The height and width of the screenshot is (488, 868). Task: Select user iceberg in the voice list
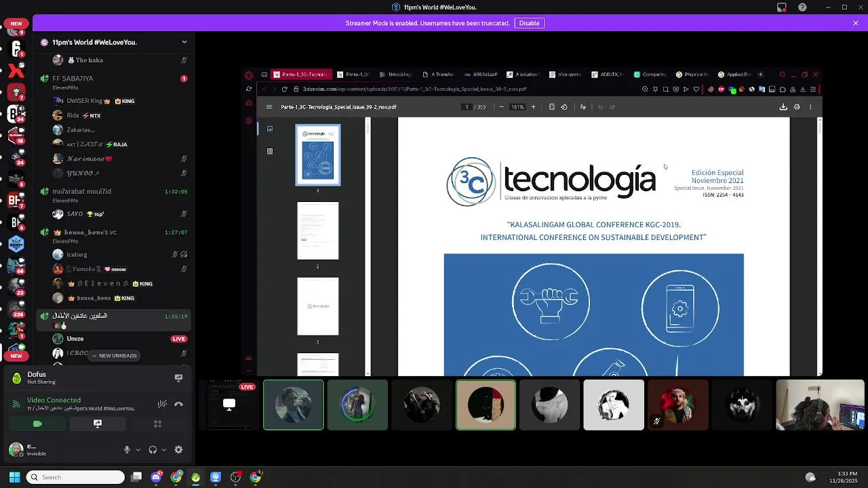113,255
